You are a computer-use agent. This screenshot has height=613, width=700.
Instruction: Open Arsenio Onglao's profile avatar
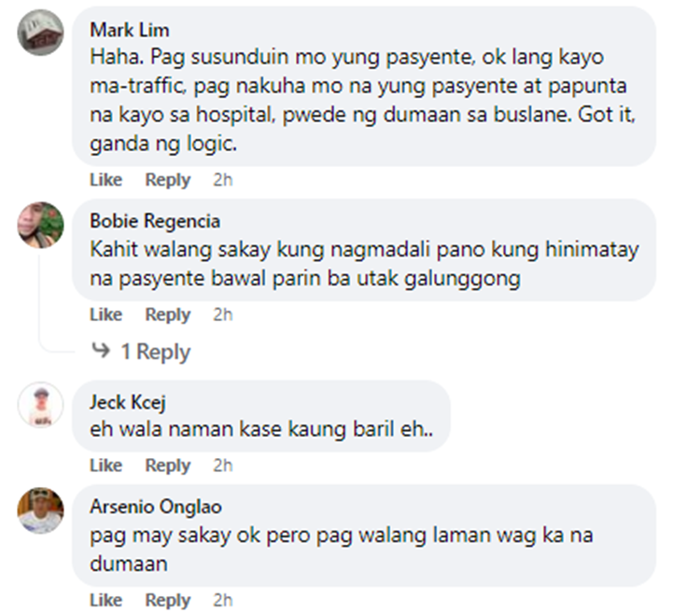[41, 510]
